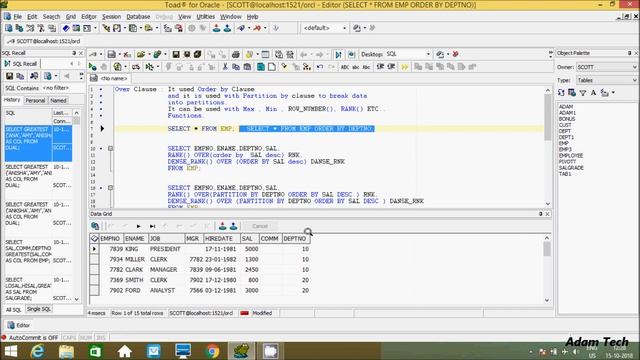Viewport: 640px width, 360px height.
Task: Click the Refresh icon in Object Palette
Action: click(561, 93)
